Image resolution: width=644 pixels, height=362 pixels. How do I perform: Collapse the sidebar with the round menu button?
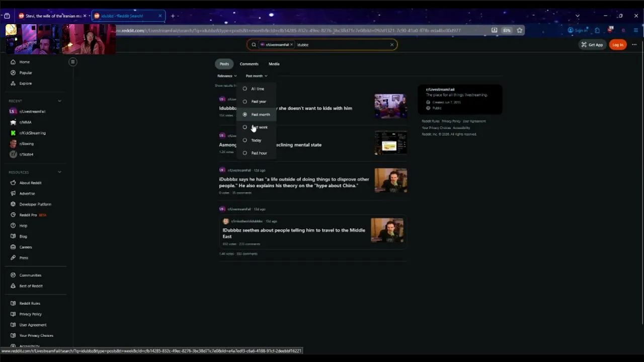(72, 62)
